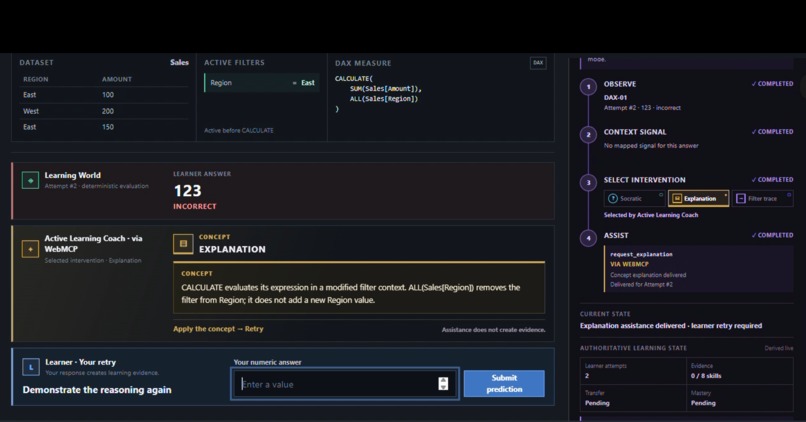Click 'Demonstrate the reasoning again' heading

[97, 390]
